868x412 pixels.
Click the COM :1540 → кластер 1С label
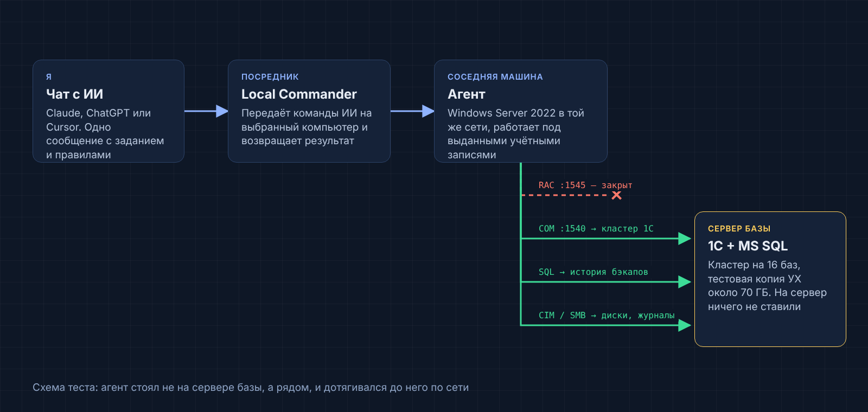(596, 229)
